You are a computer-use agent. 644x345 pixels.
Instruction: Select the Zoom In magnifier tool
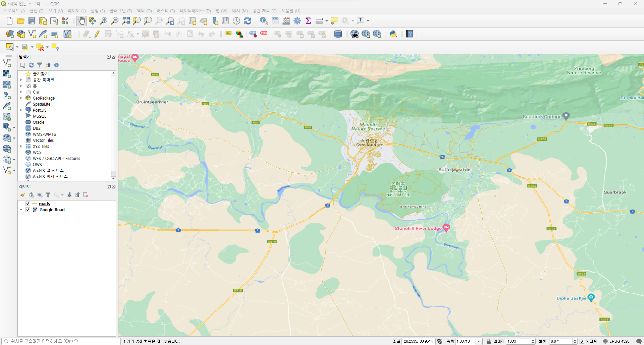click(104, 21)
